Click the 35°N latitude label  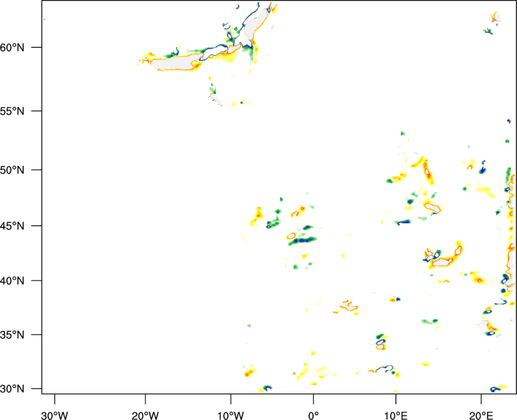pos(12,335)
